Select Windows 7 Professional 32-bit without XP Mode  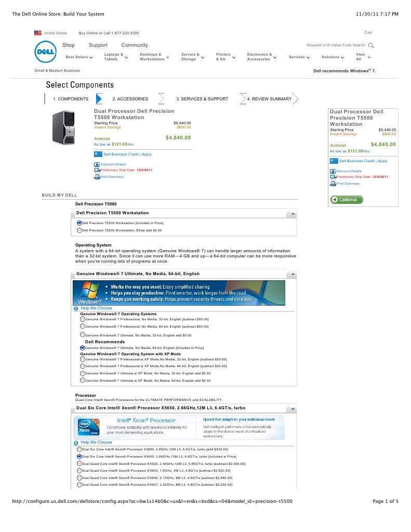tap(83, 319)
